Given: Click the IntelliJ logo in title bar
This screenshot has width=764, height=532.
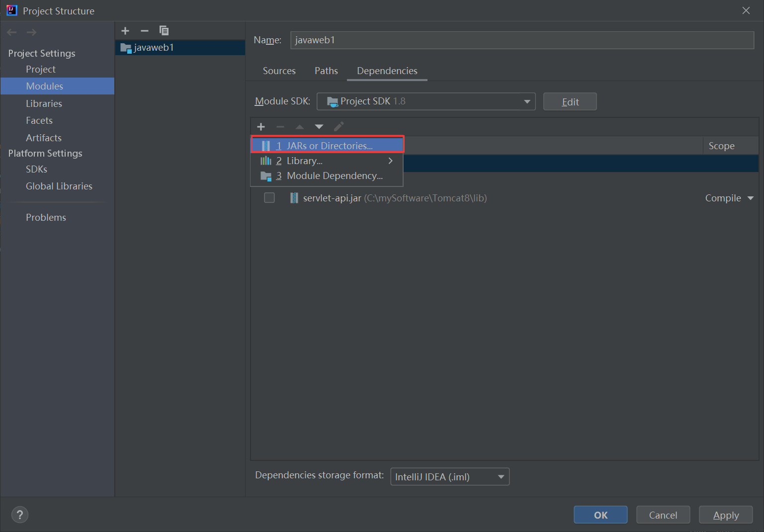Looking at the screenshot, I should (x=11, y=10).
